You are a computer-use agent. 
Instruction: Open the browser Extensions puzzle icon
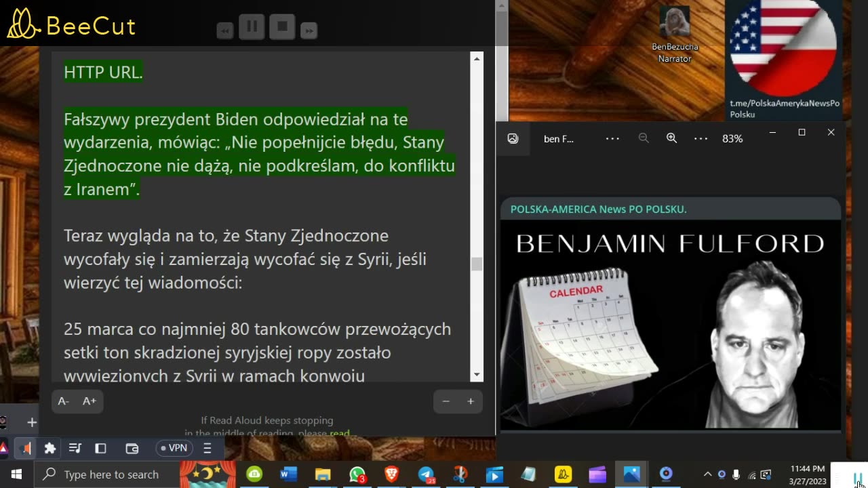(50, 448)
